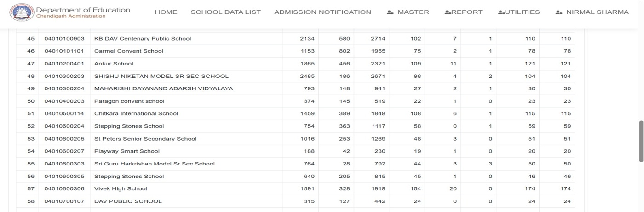Click MAHARISHI DAYANAND ADARSH VIDYALAYA entry
This screenshot has height=212, width=644.
coord(163,88)
